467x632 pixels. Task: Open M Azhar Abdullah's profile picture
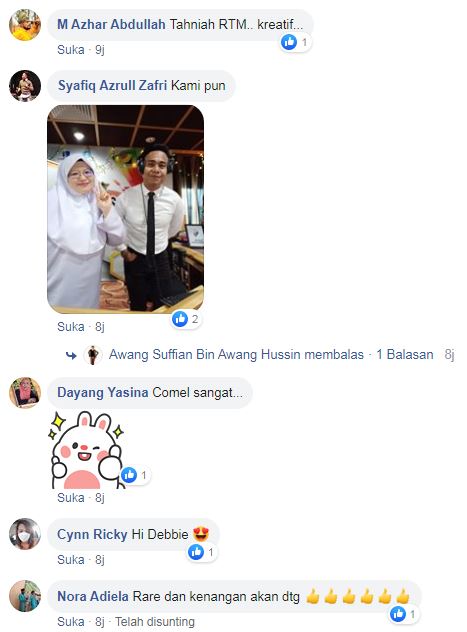pyautogui.click(x=25, y=25)
